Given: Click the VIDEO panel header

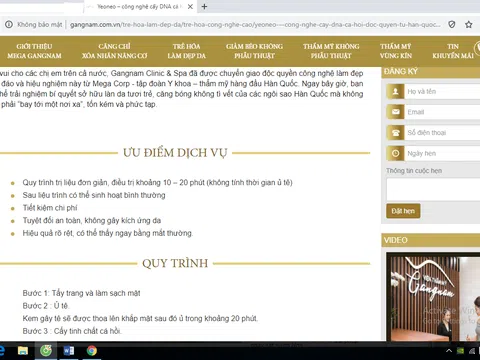Looking at the screenshot, I should tap(431, 240).
